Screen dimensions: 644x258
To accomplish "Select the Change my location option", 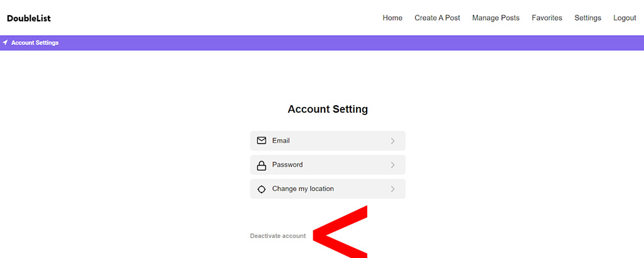I will 328,189.
